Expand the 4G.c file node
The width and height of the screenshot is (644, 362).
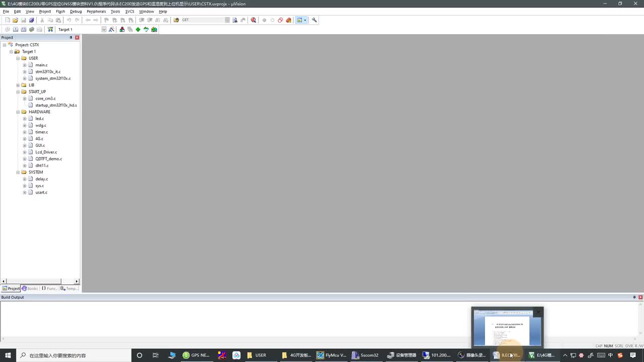(24, 139)
